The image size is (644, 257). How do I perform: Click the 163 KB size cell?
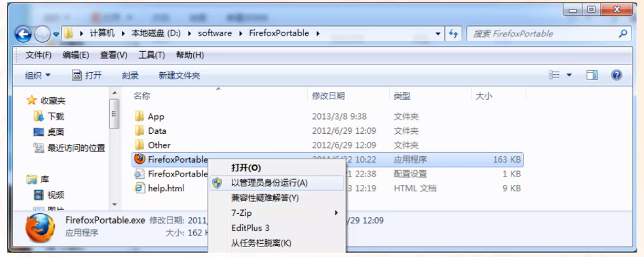506,159
